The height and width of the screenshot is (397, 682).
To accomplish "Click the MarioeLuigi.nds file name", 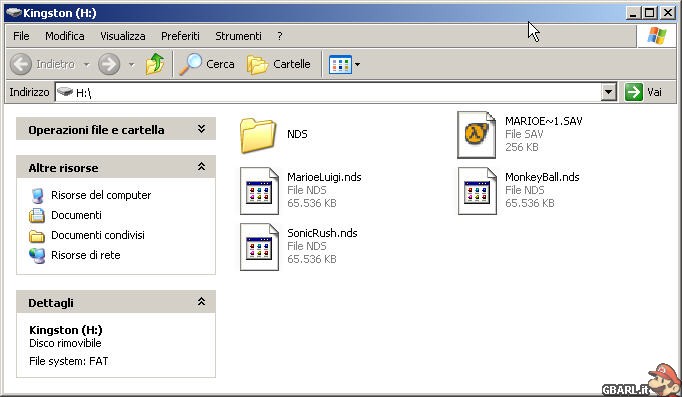I will (324, 177).
